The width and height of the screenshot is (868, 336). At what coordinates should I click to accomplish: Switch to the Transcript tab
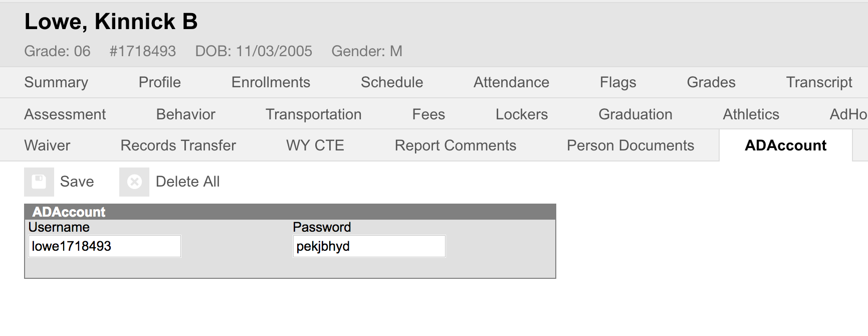[x=819, y=82]
